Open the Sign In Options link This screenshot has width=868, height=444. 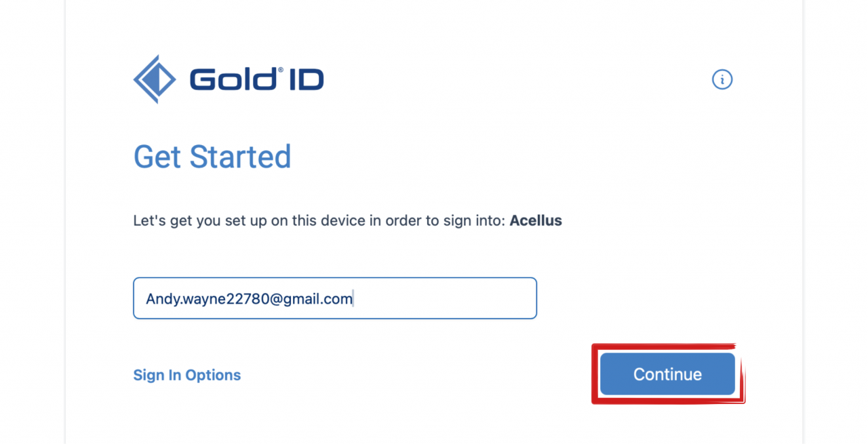[x=187, y=375]
